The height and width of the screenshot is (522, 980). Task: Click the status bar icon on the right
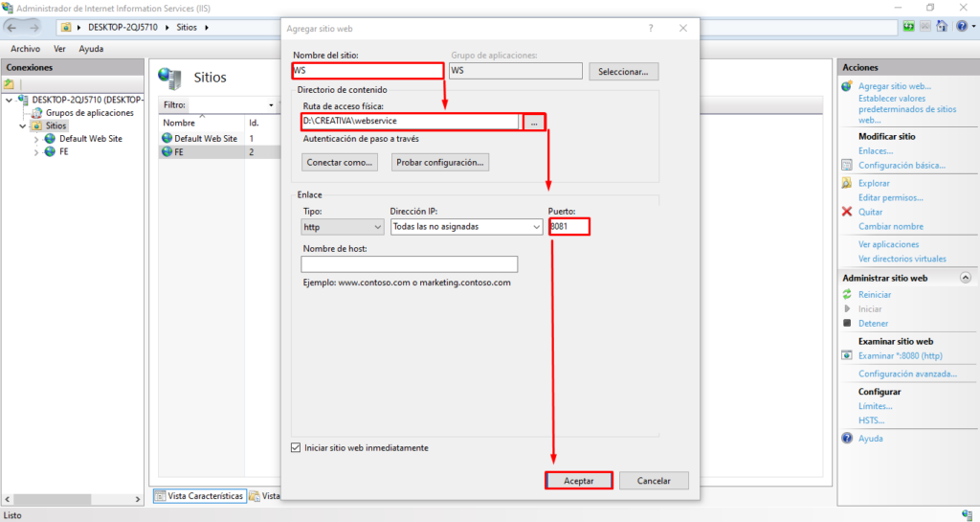(967, 515)
